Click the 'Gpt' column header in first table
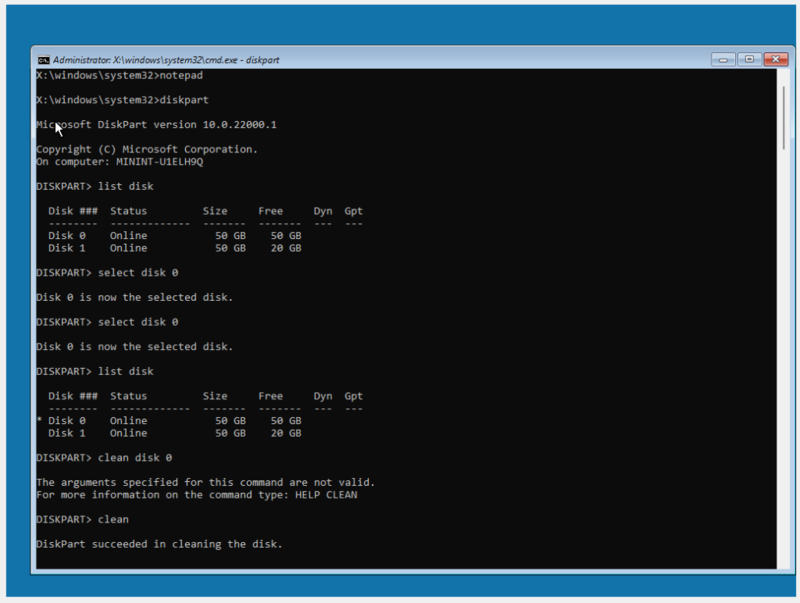This screenshot has width=800, height=603. 354,211
